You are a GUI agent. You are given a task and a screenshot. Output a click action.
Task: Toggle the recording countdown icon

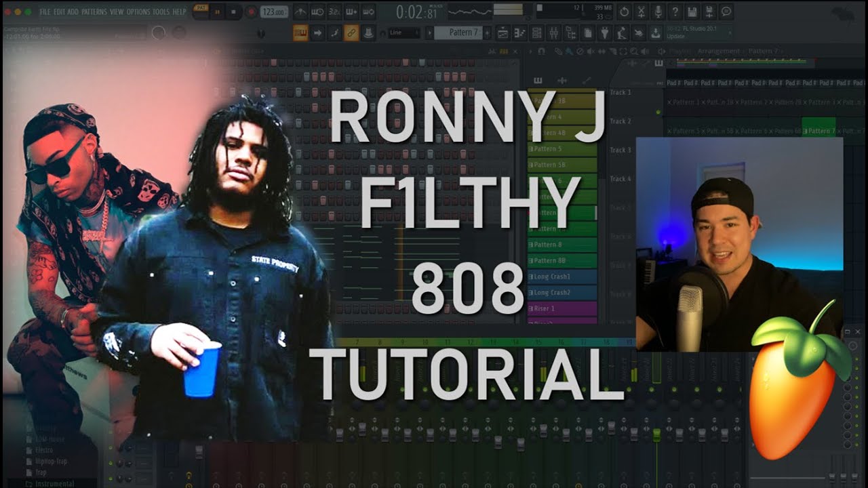click(334, 12)
